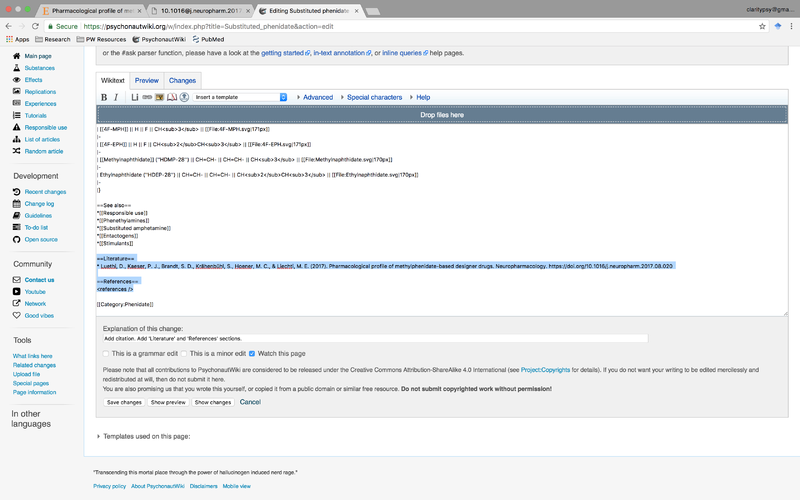Open Upload file tool link
The height and width of the screenshot is (500, 800).
(27, 374)
